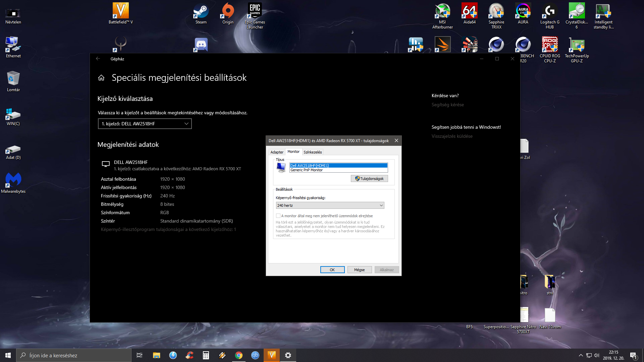
Task: Launch Aida64 desktop shortcut
Action: (469, 13)
